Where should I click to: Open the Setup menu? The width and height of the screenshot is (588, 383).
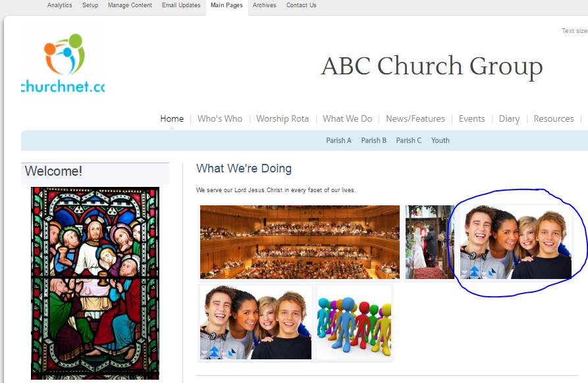90,5
